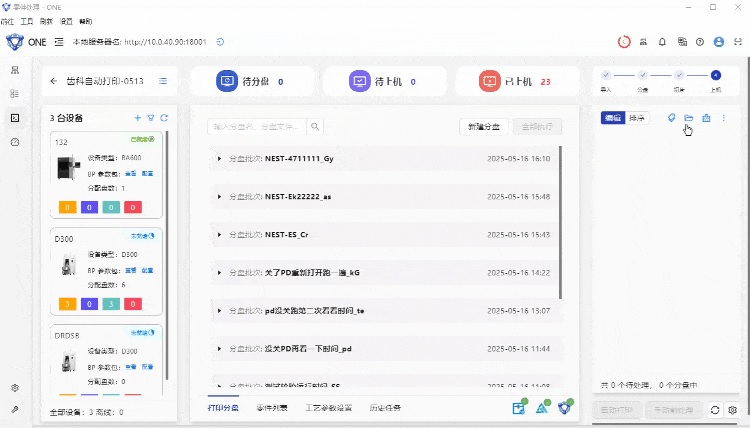
Task: Select the 排序 toggle option
Action: point(637,118)
